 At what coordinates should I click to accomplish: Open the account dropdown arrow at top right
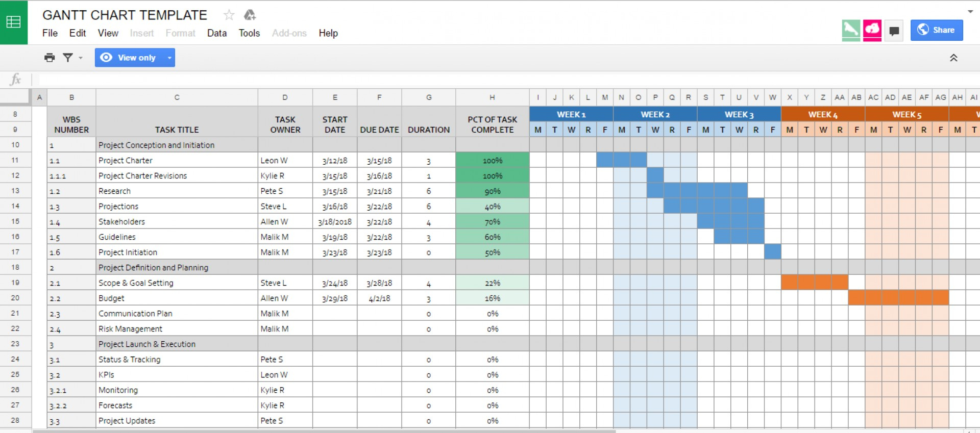click(x=970, y=11)
